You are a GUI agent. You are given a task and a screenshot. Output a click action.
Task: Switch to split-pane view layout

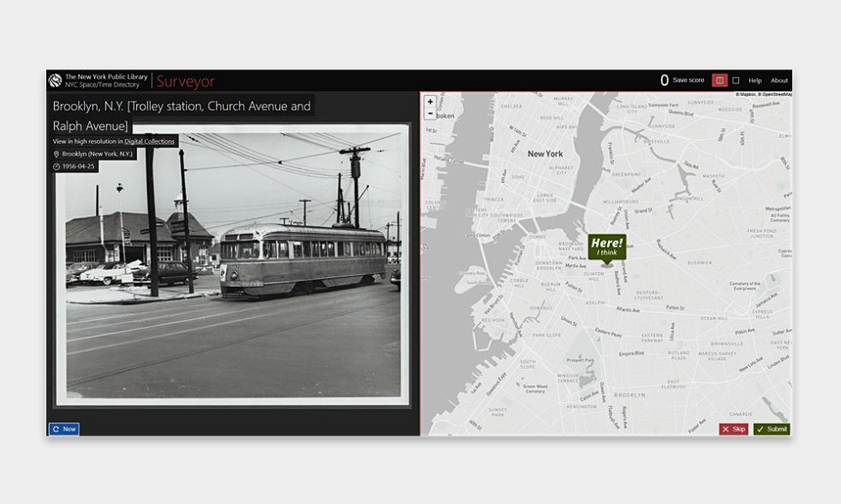(x=719, y=80)
